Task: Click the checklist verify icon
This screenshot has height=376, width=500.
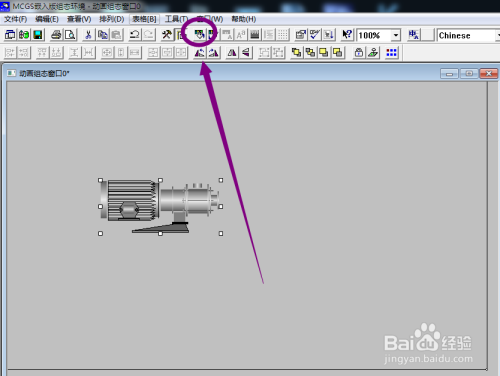Action: pyautogui.click(x=315, y=34)
